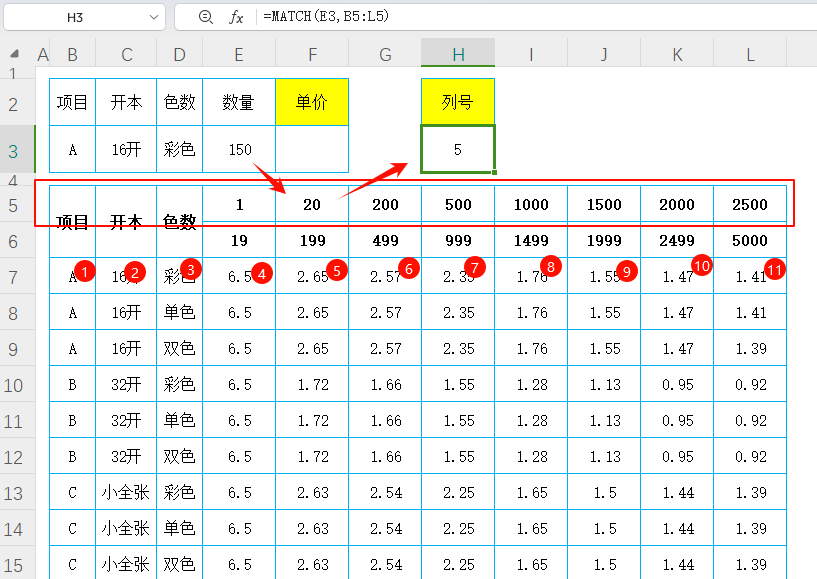Select column E header
Screen dimensions: 817x579
(x=239, y=54)
